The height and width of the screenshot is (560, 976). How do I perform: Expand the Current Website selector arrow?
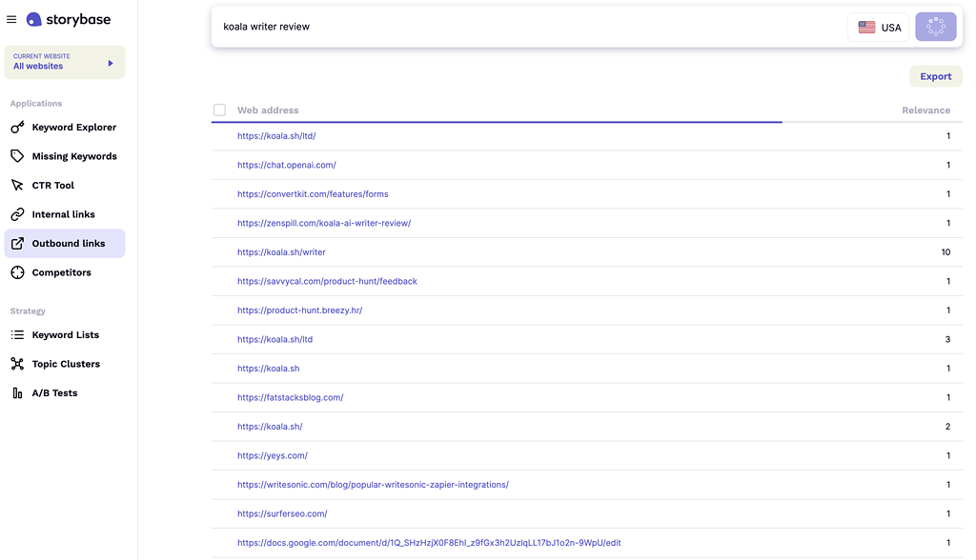click(111, 63)
